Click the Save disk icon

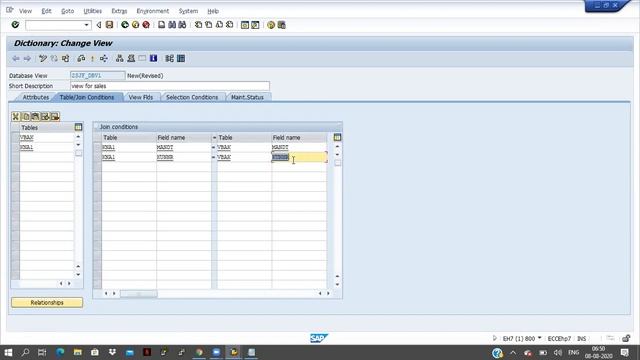109,25
